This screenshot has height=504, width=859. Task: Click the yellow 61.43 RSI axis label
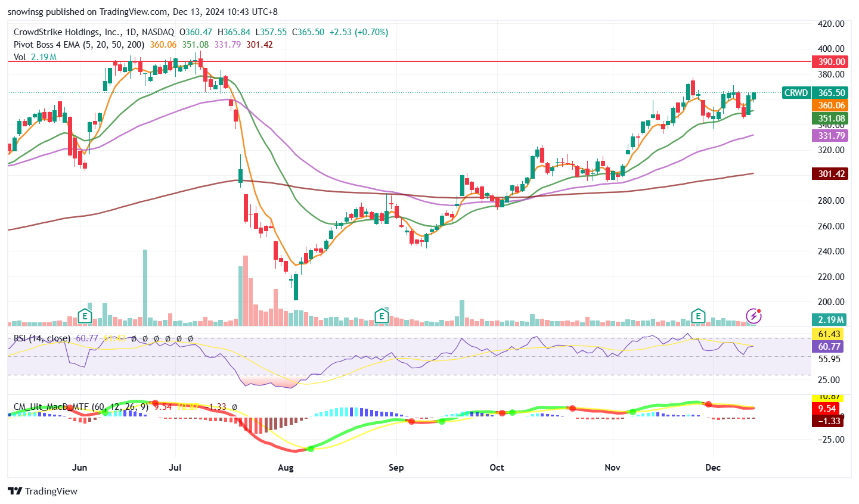pos(829,335)
